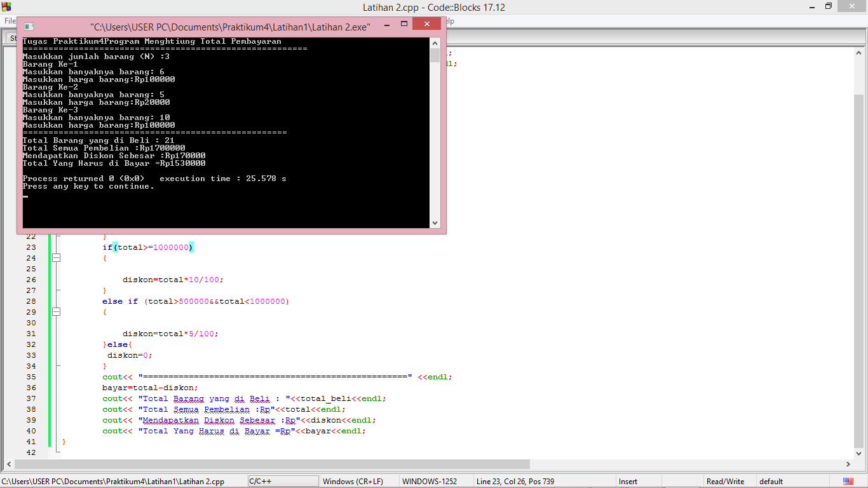Click the WINDOWS-1252 encoding status entry
The image size is (868, 488).
[x=429, y=482]
